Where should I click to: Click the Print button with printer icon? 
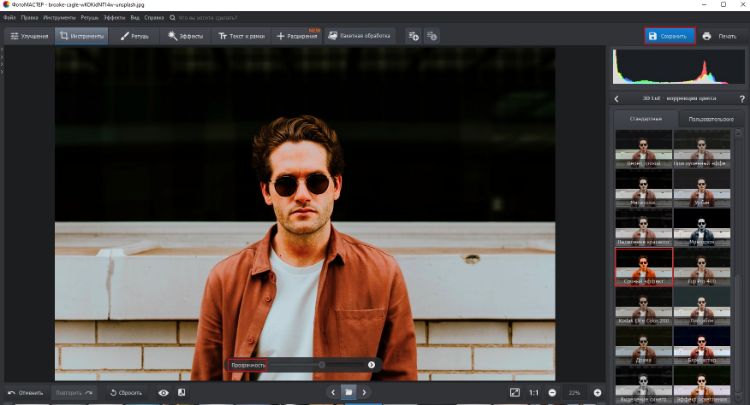point(720,36)
